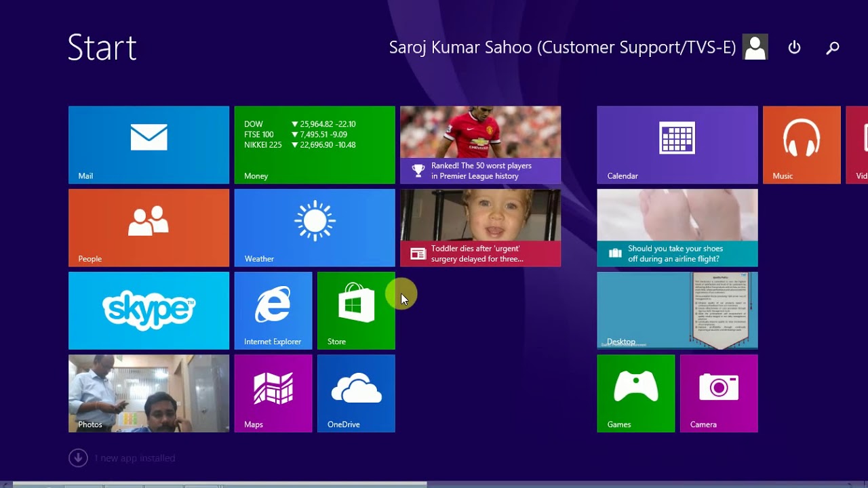
Task: Open the Internet Explorer tile
Action: pos(273,310)
